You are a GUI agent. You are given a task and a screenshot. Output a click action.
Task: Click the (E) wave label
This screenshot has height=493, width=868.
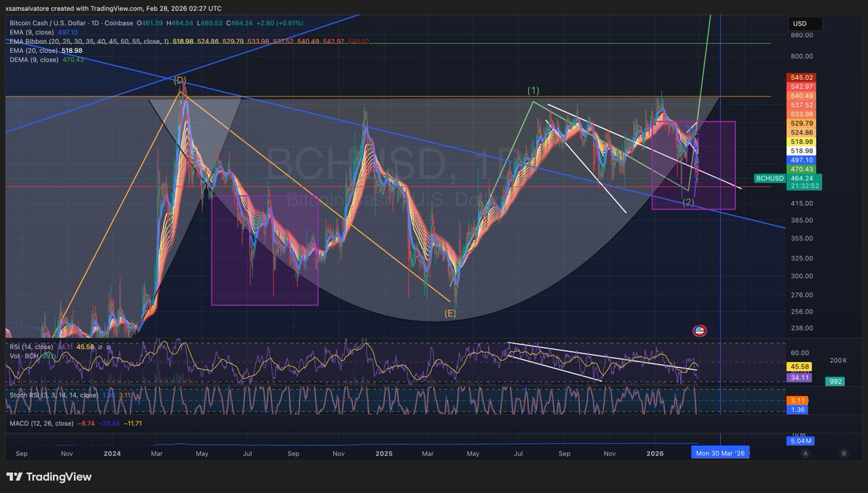[450, 313]
